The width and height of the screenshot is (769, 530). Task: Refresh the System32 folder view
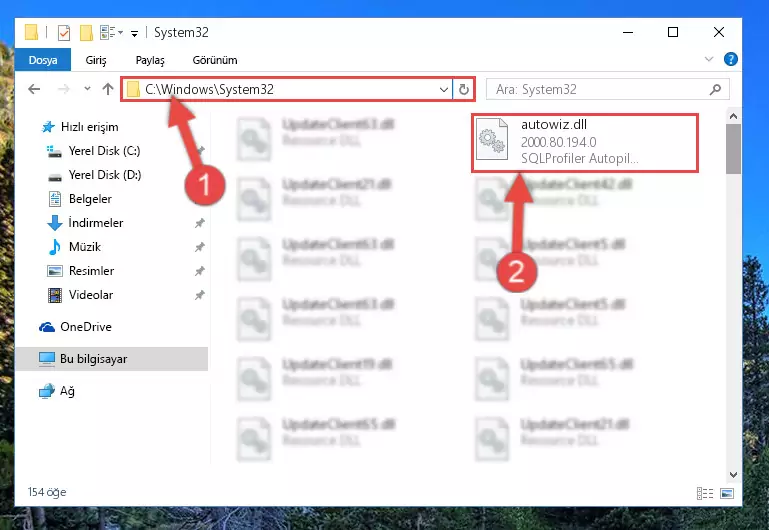(463, 90)
